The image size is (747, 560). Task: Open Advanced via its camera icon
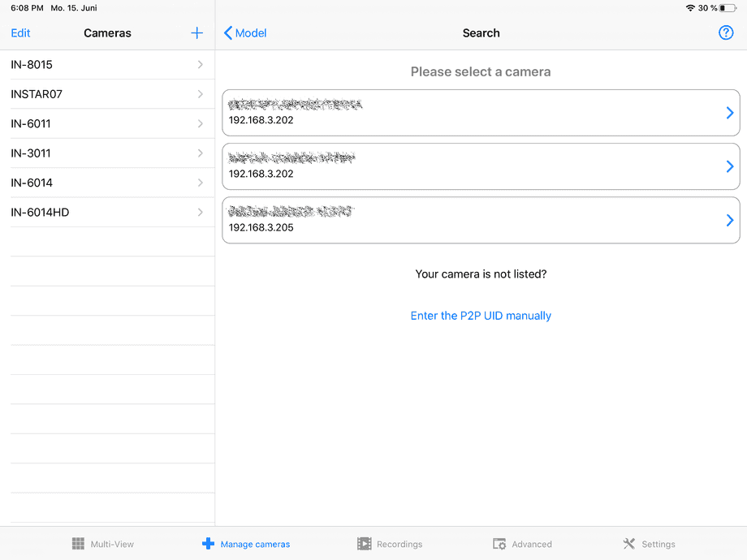coord(498,544)
